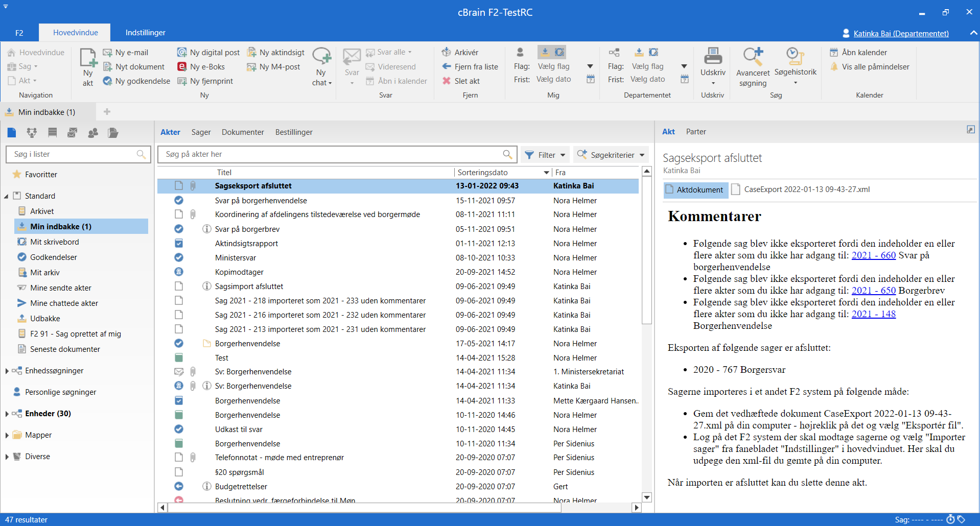Switch to the Indstillinger ribbon tab
The image size is (980, 526).
[146, 33]
